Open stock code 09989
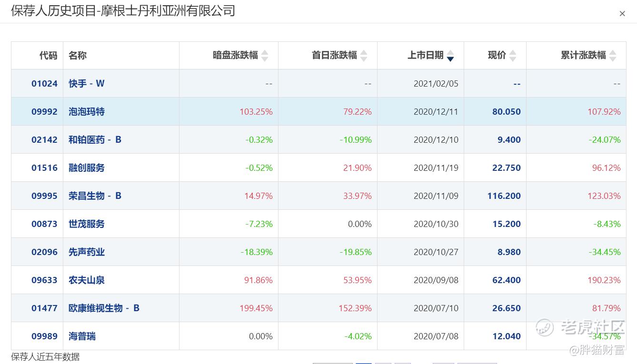The image size is (637, 364). click(x=44, y=336)
